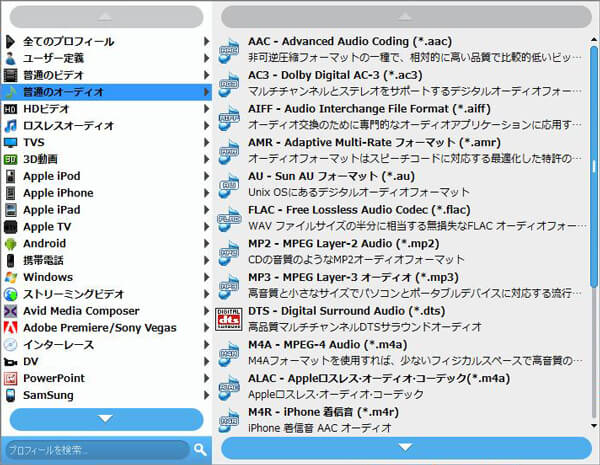Viewport: 600px width, 465px height.
Task: Expand the 全てのプロフィール submenu arrow
Action: 206,41
